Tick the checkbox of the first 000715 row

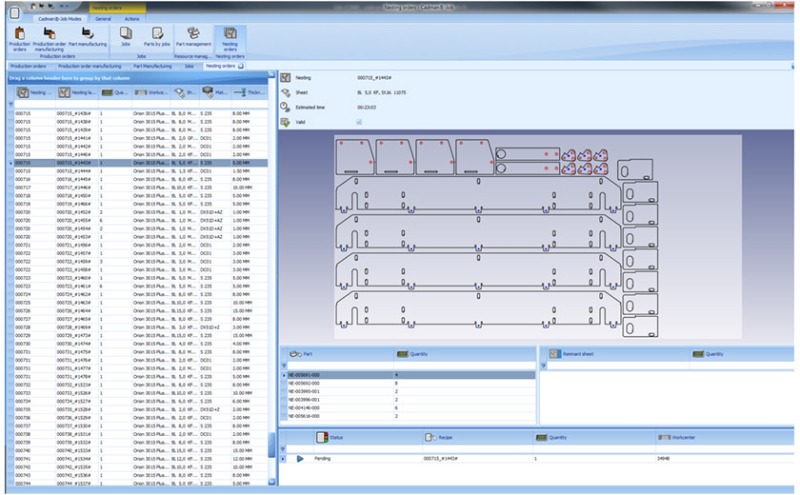11,113
